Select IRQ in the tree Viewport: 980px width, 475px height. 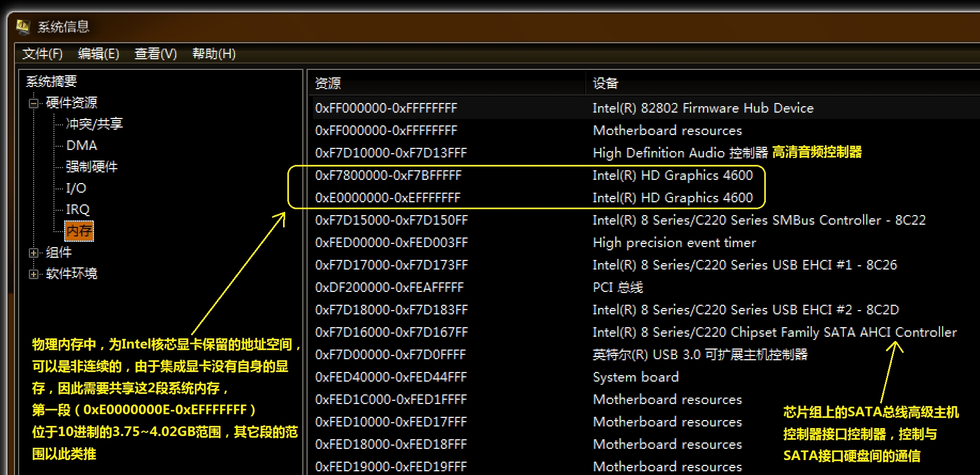point(77,210)
